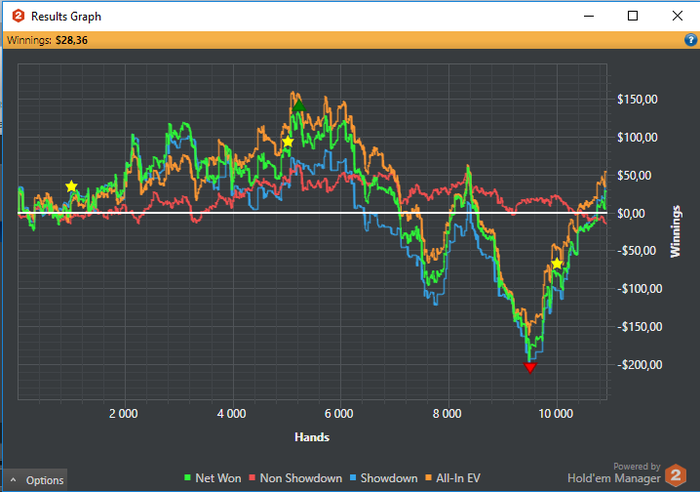Toggle the All-In EV legend entry
This screenshot has height=492, width=700.
coord(453,478)
